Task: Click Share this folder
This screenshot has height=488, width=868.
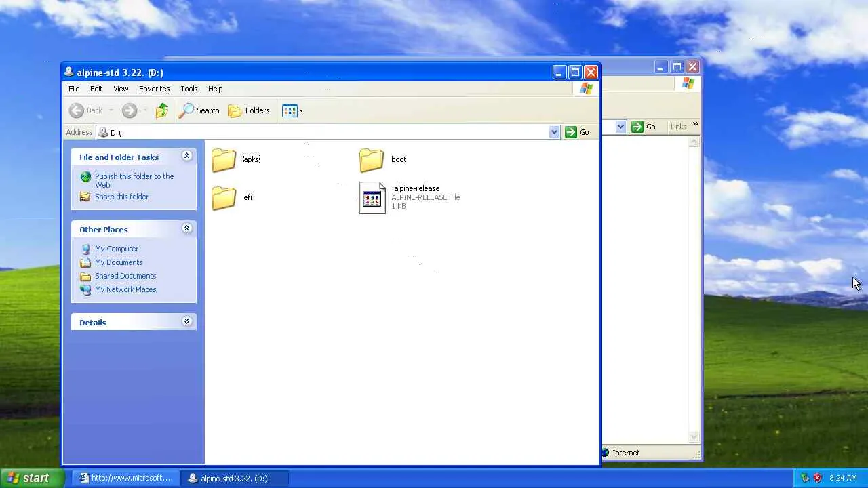Action: 114,197
